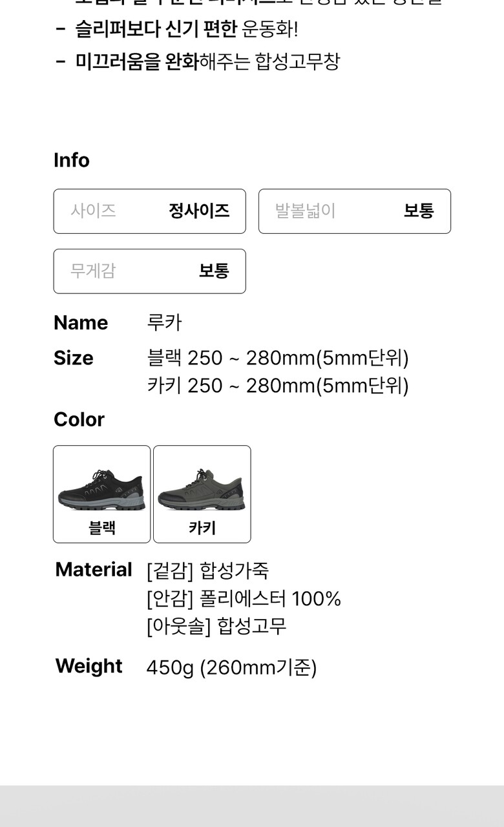Click the 슬리퍼보다 신기 편한 운동화 text
The height and width of the screenshot is (827, 504).
coord(186,29)
